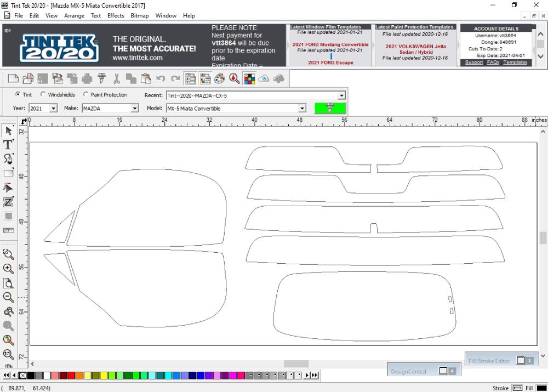Select the Tint radio button
The height and width of the screenshot is (392, 548).
pyautogui.click(x=18, y=94)
